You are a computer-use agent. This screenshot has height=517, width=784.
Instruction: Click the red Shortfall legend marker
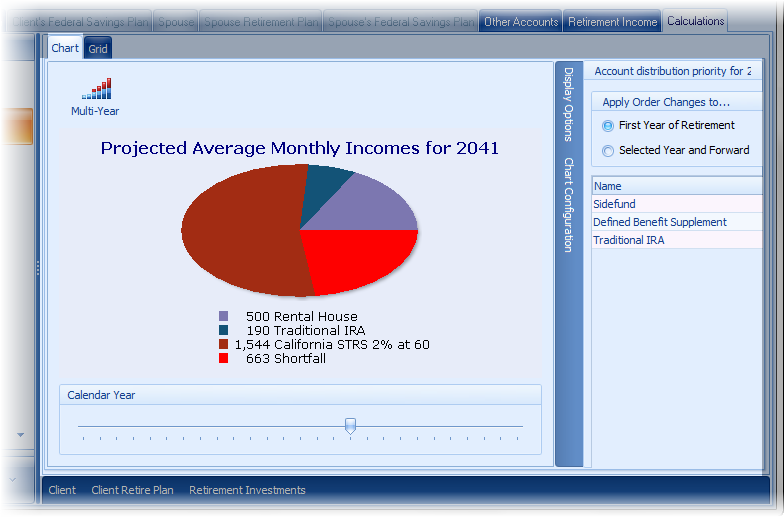(x=223, y=358)
